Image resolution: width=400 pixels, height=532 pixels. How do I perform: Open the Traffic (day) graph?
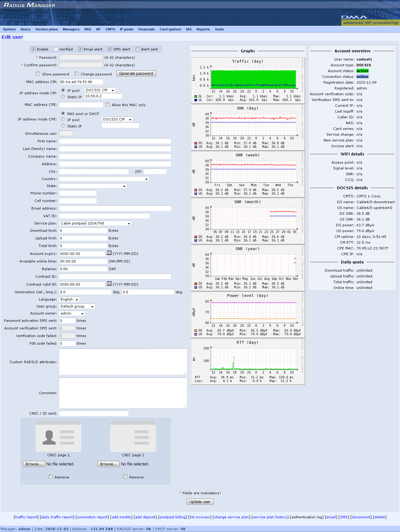(248, 81)
